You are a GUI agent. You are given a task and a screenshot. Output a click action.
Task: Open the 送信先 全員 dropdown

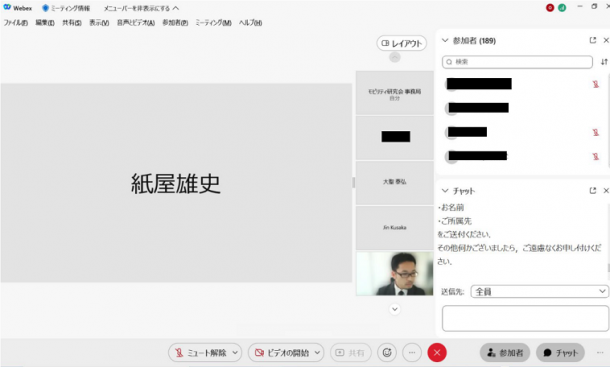[x=539, y=291]
